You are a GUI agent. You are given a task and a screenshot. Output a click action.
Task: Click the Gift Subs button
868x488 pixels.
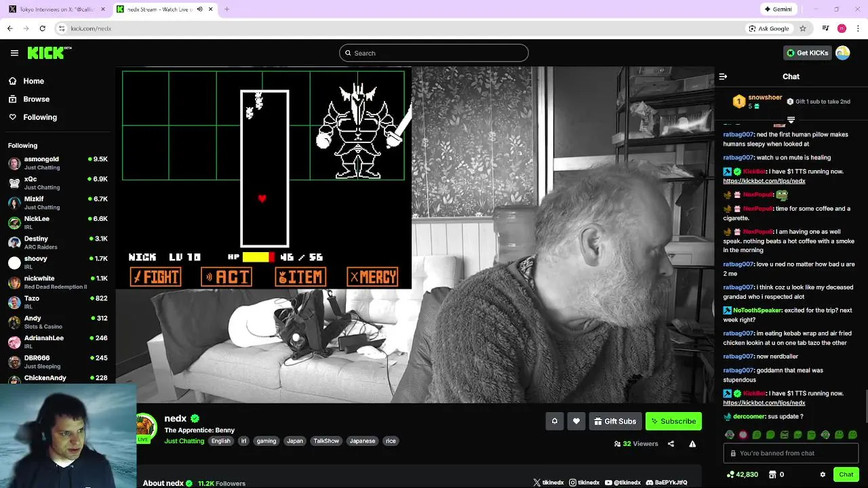615,421
